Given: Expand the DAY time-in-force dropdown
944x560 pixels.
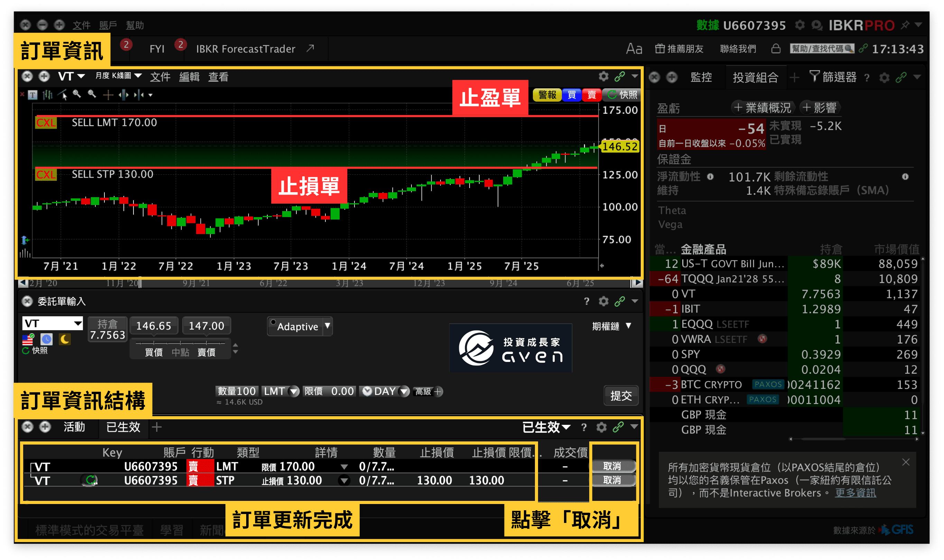Looking at the screenshot, I should coord(404,391).
